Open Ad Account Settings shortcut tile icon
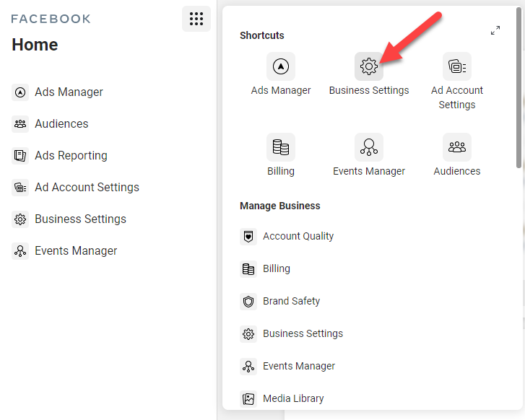This screenshot has width=525, height=420. tap(457, 66)
